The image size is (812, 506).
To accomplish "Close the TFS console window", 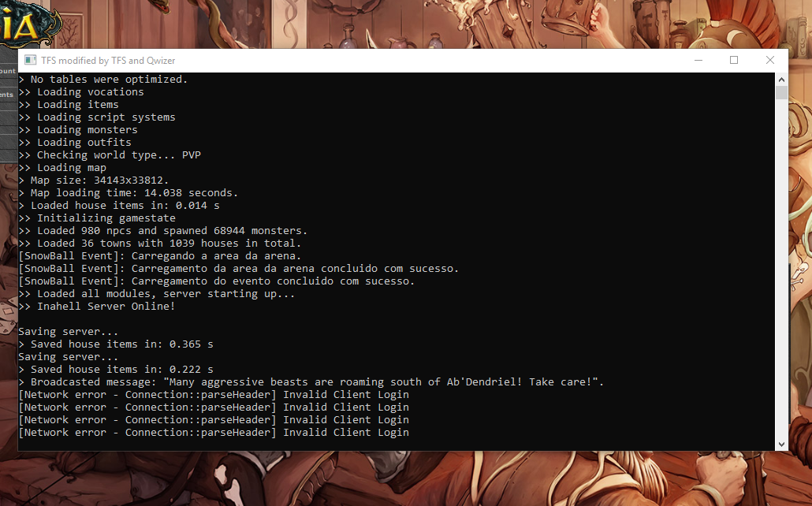I will point(770,61).
